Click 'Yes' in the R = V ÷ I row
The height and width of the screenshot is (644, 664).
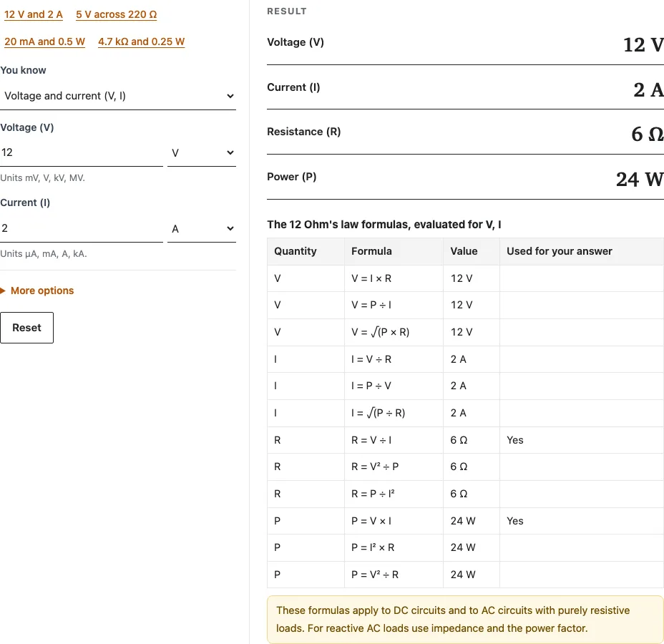515,440
